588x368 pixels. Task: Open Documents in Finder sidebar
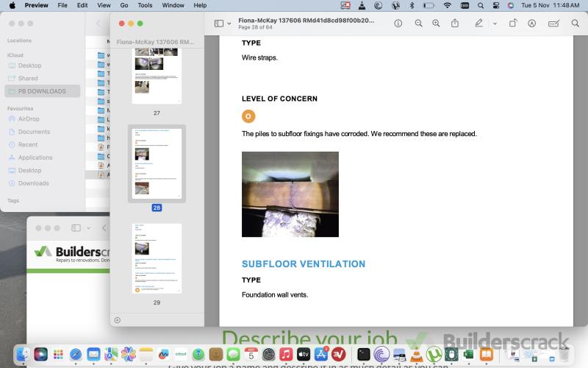pyautogui.click(x=34, y=132)
